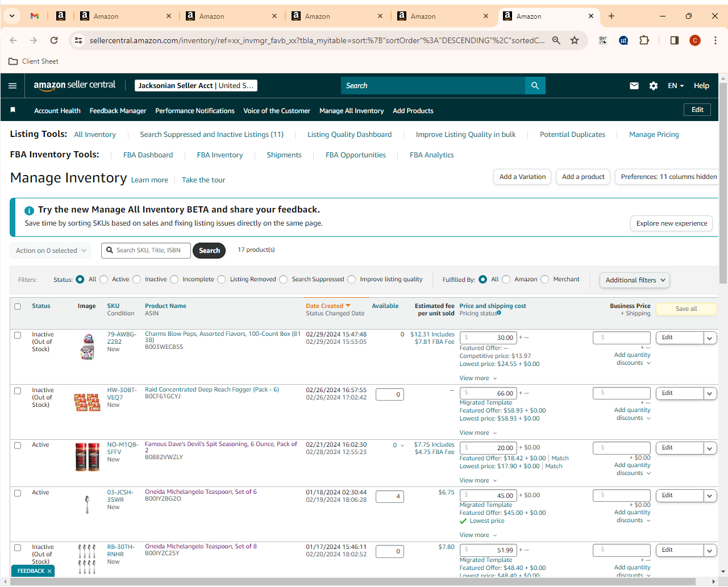
Task: Expand Edit dropdown arrow for Charms Blow Pops
Action: click(710, 338)
